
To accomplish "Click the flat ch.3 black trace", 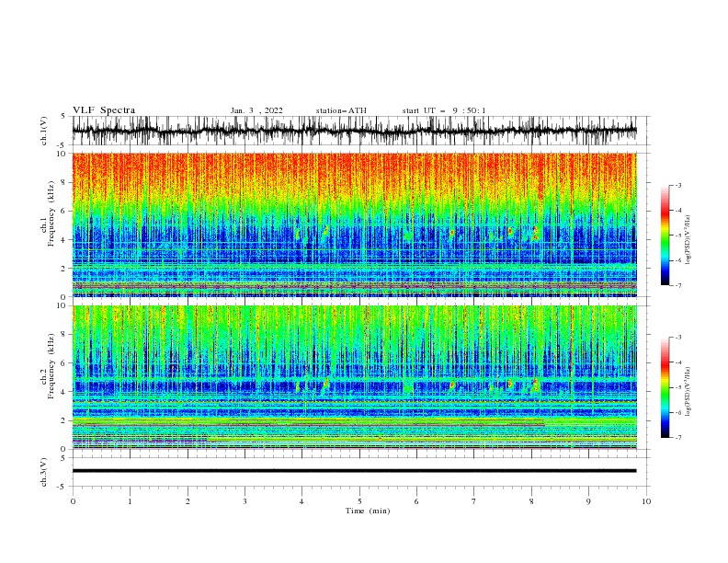I will click(x=354, y=471).
